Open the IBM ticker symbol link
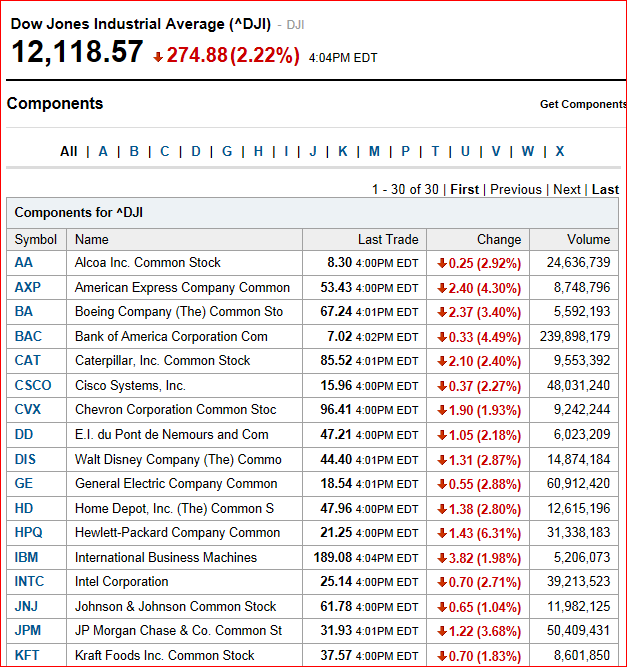 pyautogui.click(x=26, y=557)
